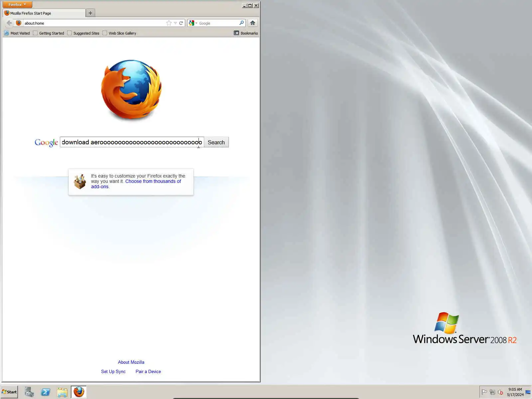Click the Firefox site identity icon
Viewport: 532px width, 399px height.
click(19, 23)
